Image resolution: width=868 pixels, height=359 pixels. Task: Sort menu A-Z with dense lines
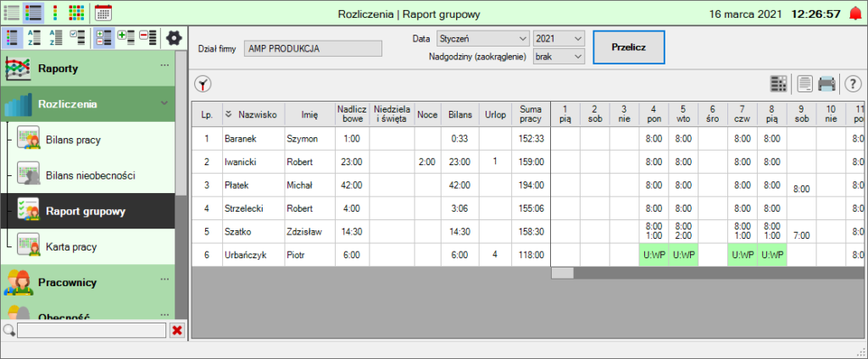(55, 37)
